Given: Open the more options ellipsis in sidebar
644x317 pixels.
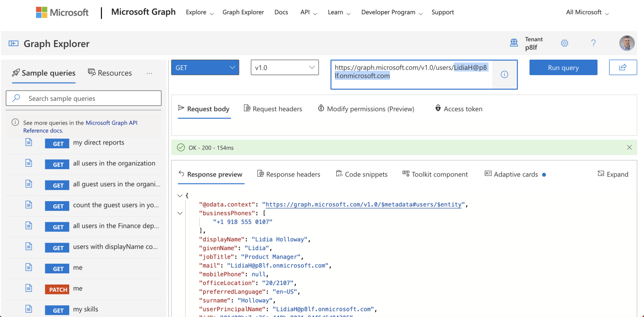Looking at the screenshot, I should pos(149,73).
